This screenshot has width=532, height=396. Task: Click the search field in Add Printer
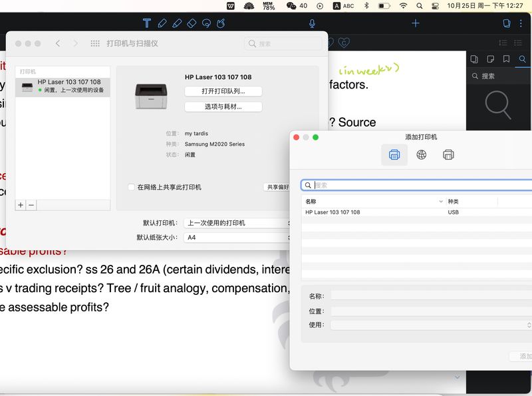click(x=417, y=185)
